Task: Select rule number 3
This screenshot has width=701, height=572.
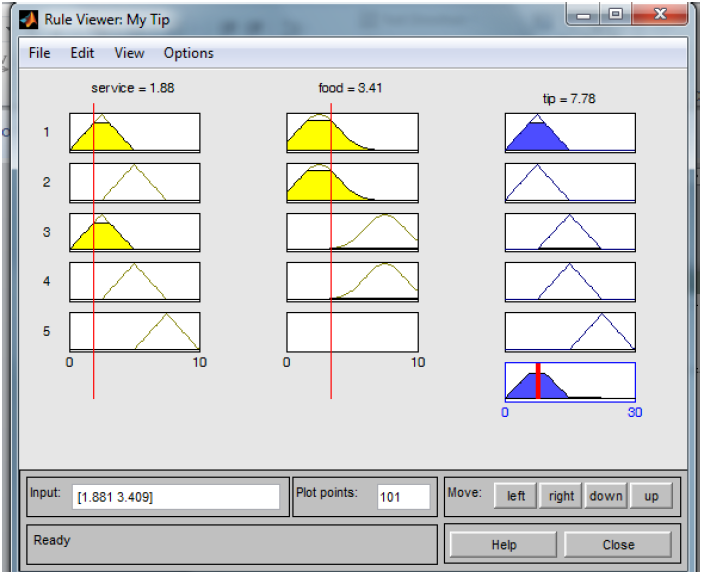Action: click(x=46, y=232)
